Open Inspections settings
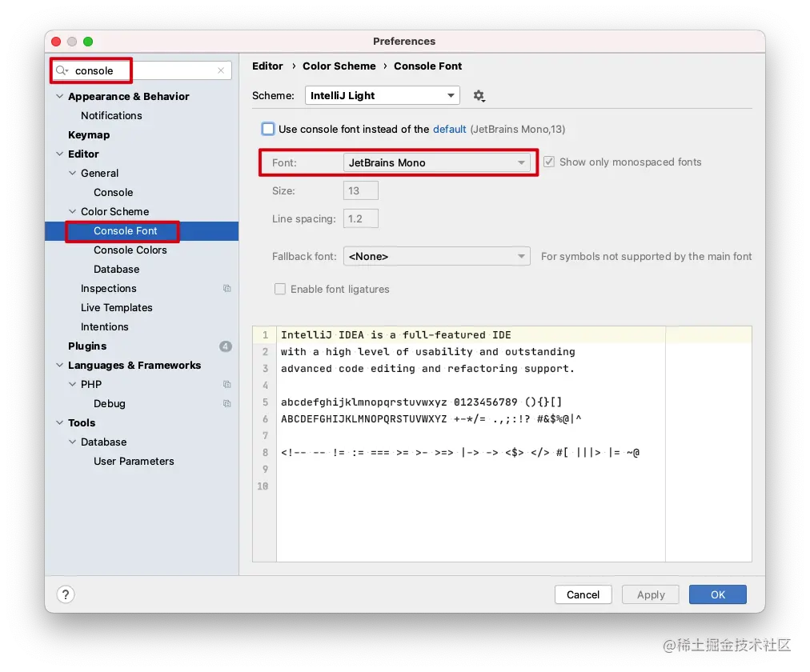The width and height of the screenshot is (810, 672). pos(109,289)
